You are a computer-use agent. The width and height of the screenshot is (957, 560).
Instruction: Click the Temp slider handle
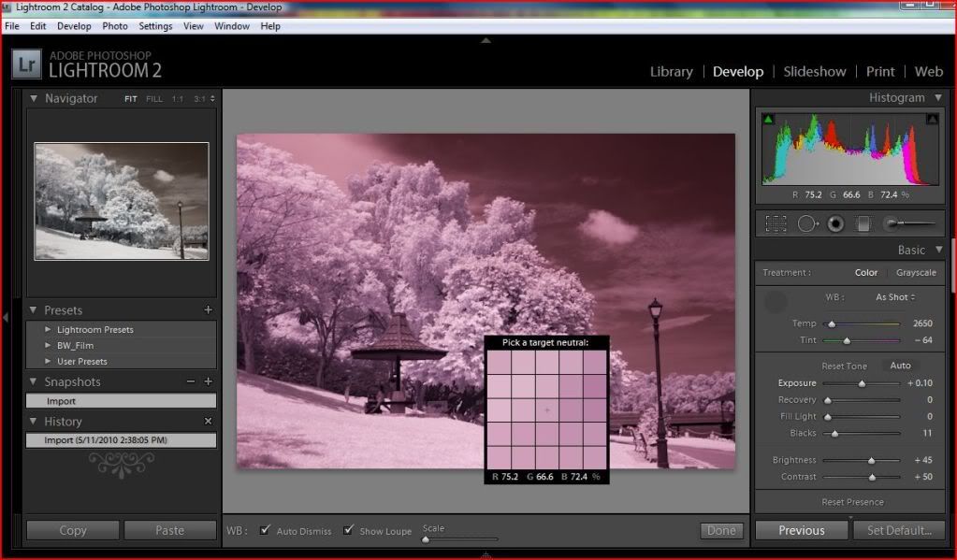pyautogui.click(x=832, y=323)
